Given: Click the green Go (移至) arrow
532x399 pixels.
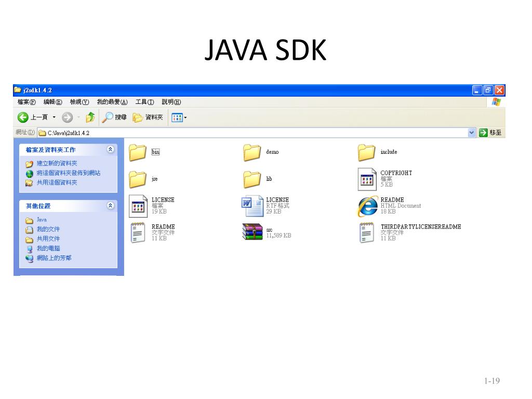Looking at the screenshot, I should coord(483,132).
